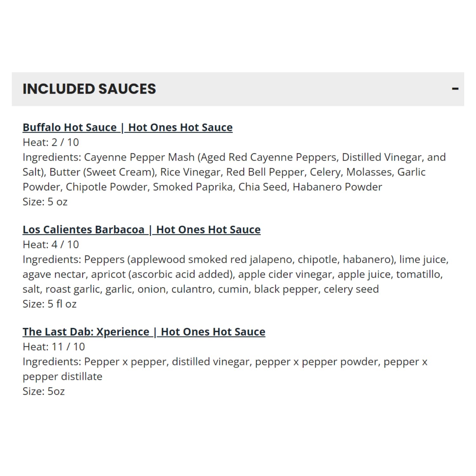
Task: Click the 'Habanero Powder' ingredient text
Action: pyautogui.click(x=337, y=187)
